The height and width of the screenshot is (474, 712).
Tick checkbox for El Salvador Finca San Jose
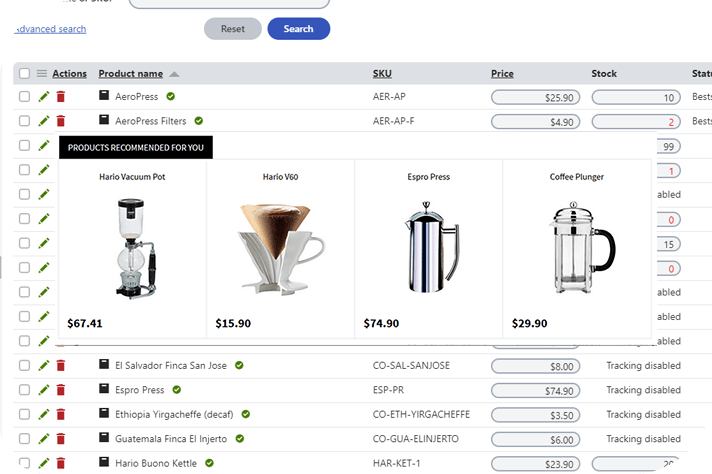point(25,365)
